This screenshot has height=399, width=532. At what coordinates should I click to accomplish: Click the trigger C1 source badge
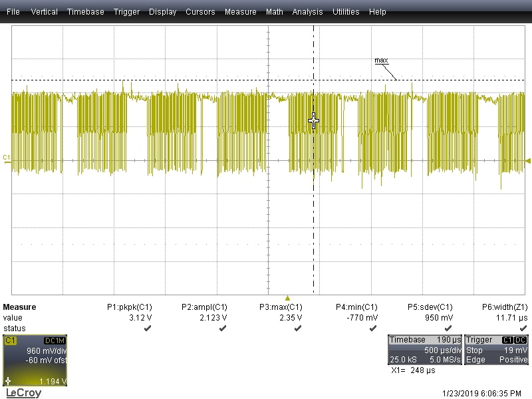(x=507, y=340)
